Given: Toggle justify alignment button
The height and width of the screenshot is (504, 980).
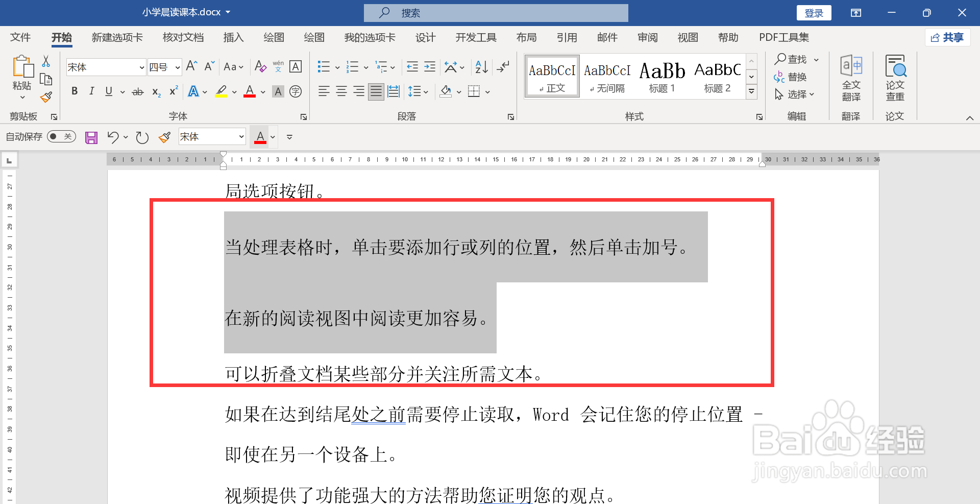Looking at the screenshot, I should (376, 92).
